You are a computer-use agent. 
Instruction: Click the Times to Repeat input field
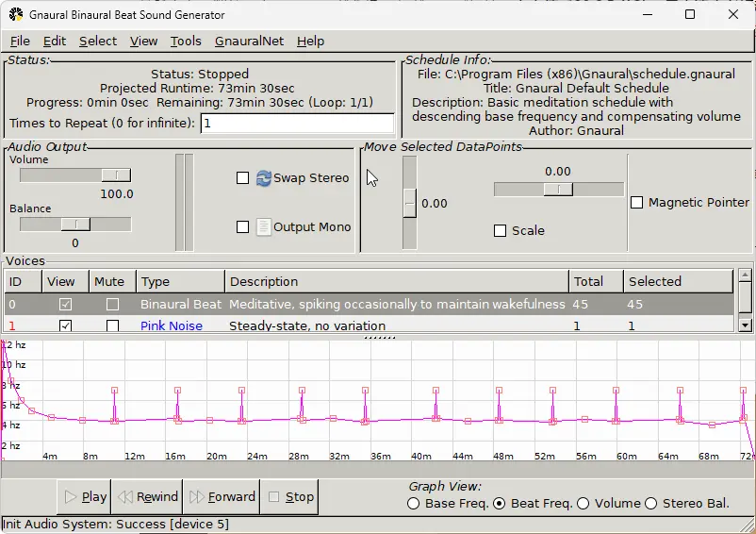coord(297,124)
